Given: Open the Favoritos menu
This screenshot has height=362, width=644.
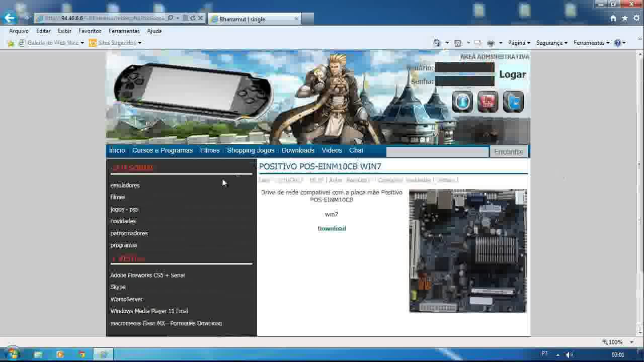Looking at the screenshot, I should click(x=90, y=31).
